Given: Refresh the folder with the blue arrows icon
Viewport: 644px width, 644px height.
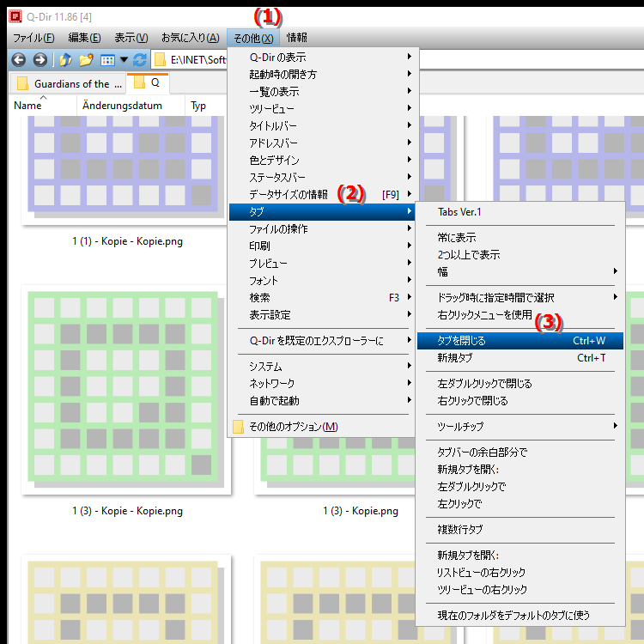Looking at the screenshot, I should point(140,60).
